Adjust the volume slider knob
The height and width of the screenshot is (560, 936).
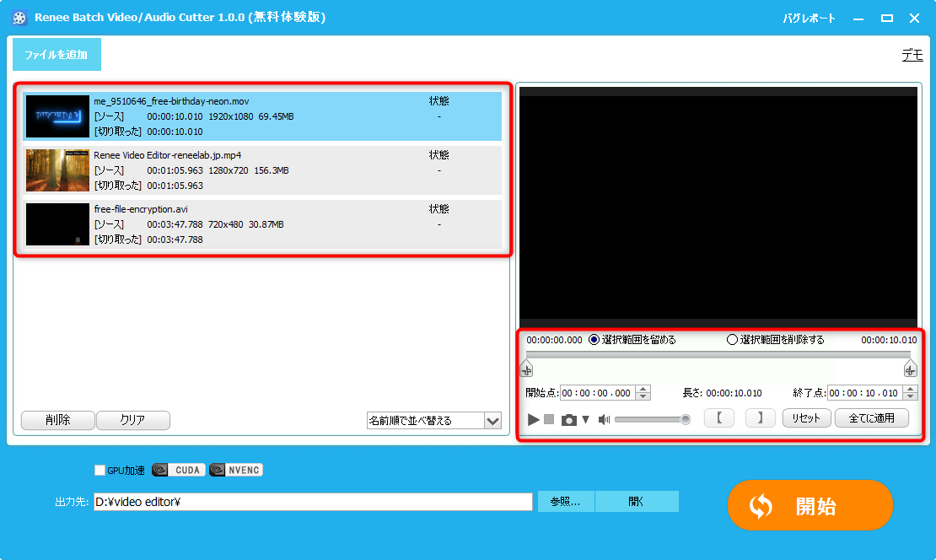point(686,420)
